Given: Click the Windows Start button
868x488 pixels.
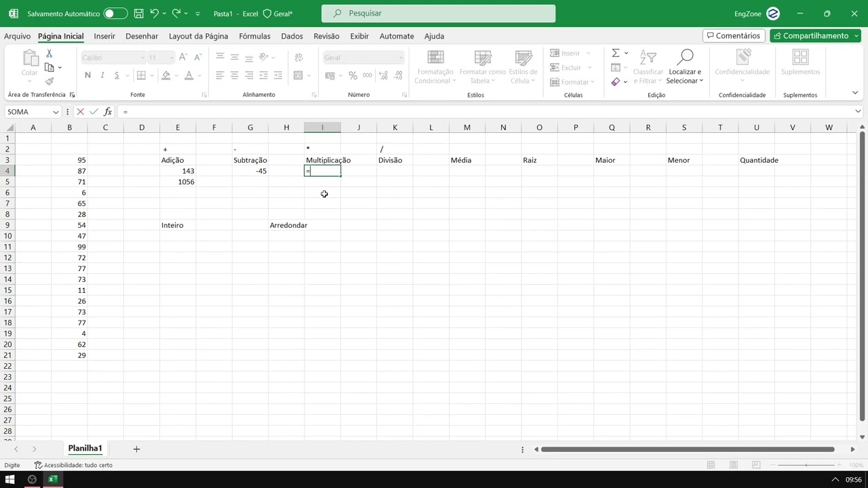Looking at the screenshot, I should (x=10, y=480).
